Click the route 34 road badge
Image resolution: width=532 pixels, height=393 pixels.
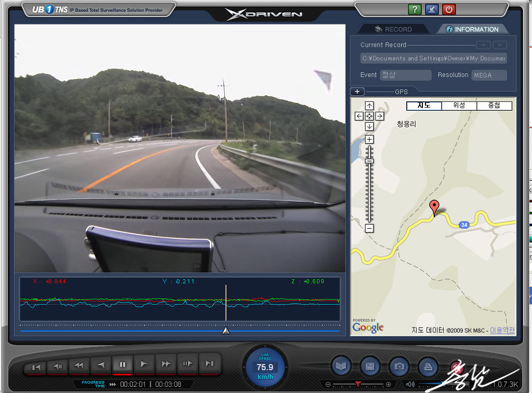[x=464, y=225]
